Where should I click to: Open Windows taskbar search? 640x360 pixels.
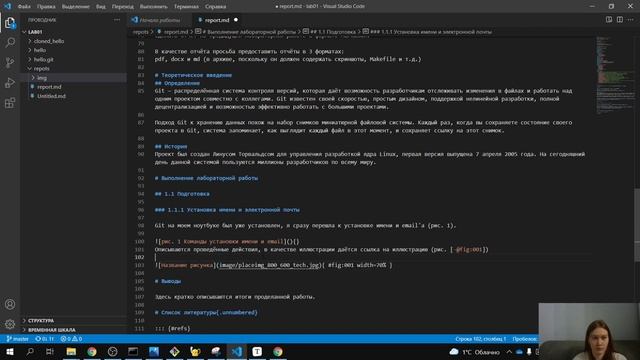[x=30, y=351]
